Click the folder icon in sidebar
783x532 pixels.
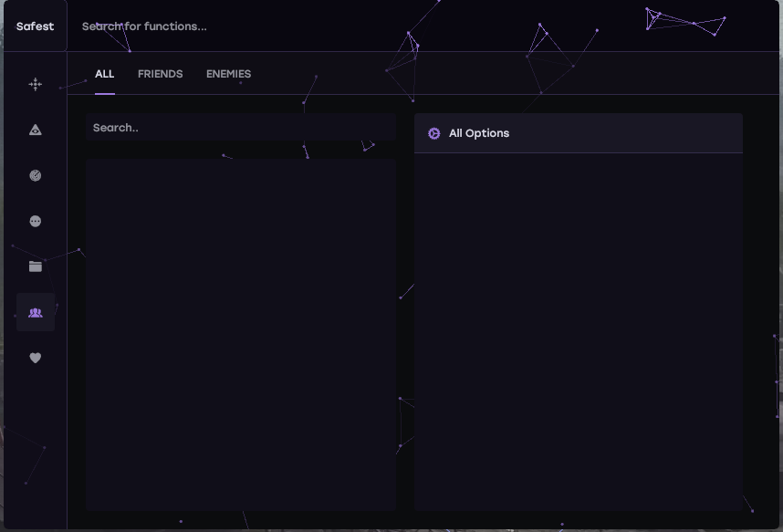tap(36, 266)
